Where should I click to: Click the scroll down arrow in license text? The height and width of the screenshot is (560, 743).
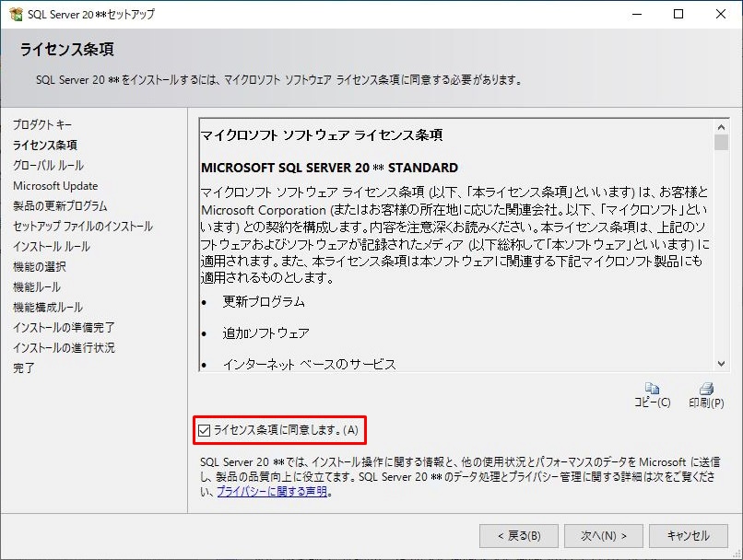click(x=721, y=364)
